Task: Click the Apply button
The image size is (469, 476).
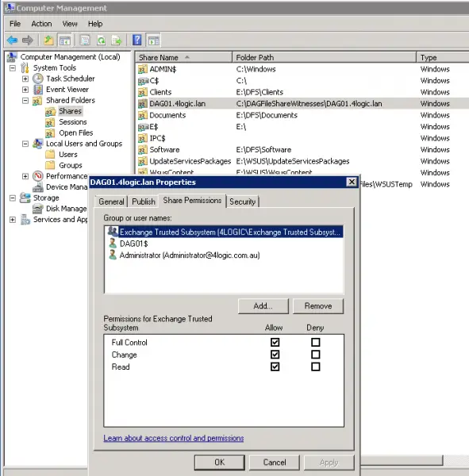Action: tap(329, 463)
